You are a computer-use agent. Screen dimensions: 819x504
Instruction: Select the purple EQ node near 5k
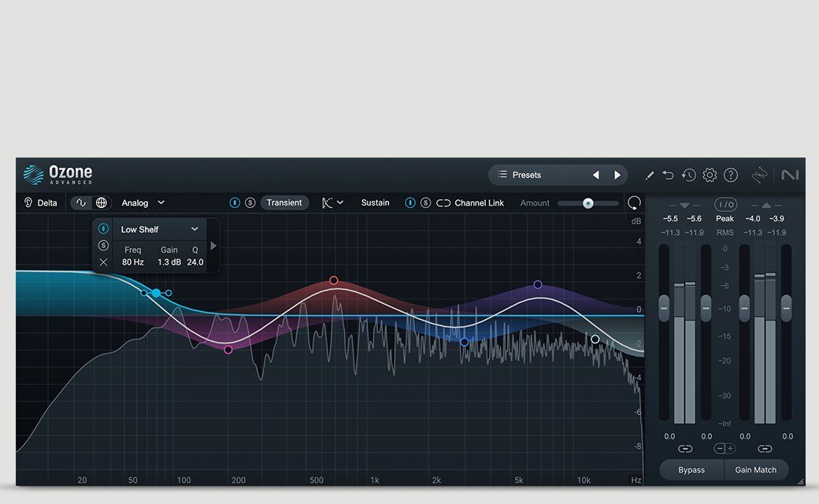pos(538,284)
